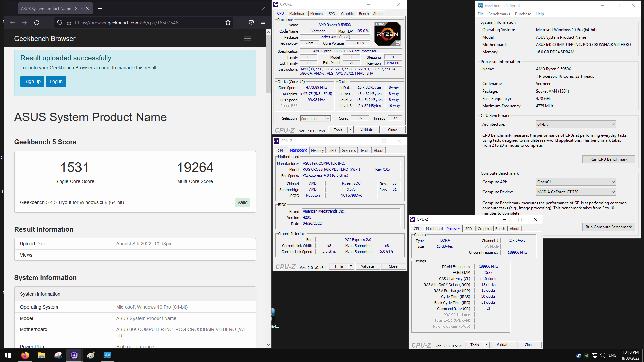The height and width of the screenshot is (362, 644).
Task: Expand Tools dropdown arrow in top CPU-Z window
Action: [x=350, y=130]
